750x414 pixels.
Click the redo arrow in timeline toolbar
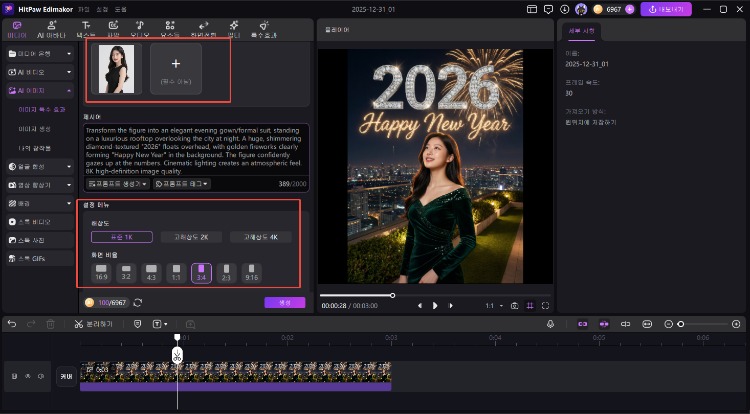click(31, 324)
